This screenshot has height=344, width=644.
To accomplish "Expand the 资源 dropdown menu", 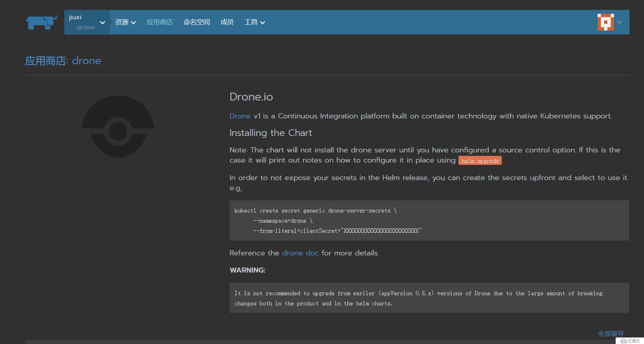I will pyautogui.click(x=125, y=22).
